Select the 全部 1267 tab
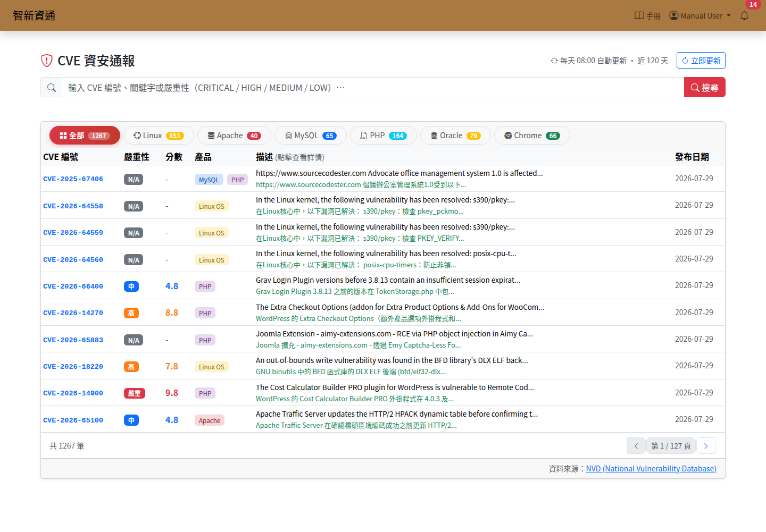766x532 pixels. 85,136
